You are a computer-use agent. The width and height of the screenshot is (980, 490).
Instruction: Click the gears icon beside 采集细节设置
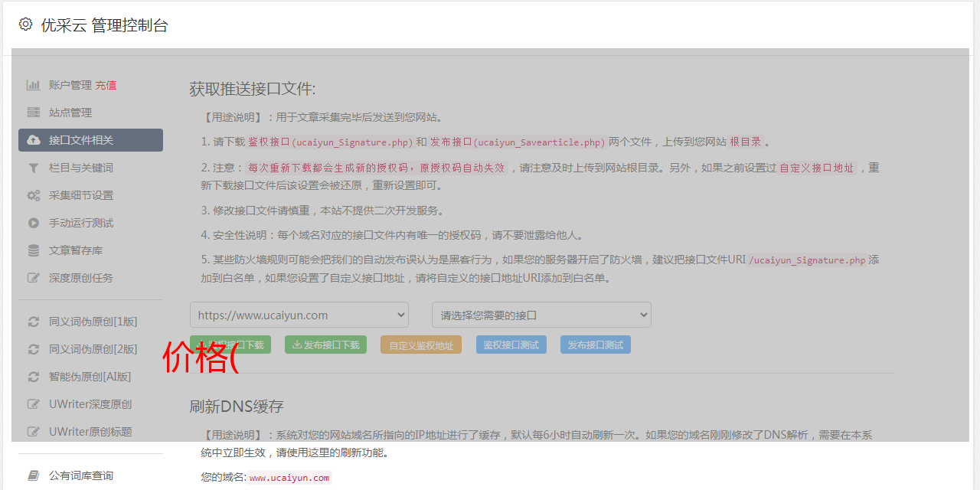[x=34, y=195]
